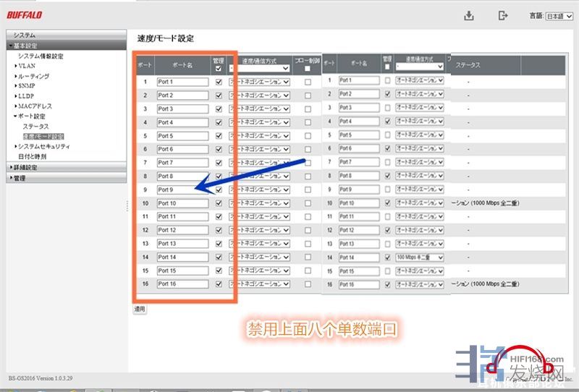This screenshot has width=579, height=392.
Task: Open the 管理 sidebar section
Action: [x=20, y=178]
